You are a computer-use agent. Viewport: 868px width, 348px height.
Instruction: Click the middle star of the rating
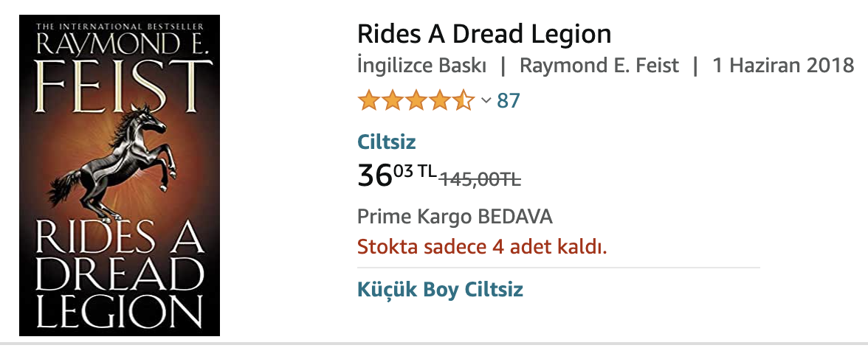pyautogui.click(x=416, y=100)
